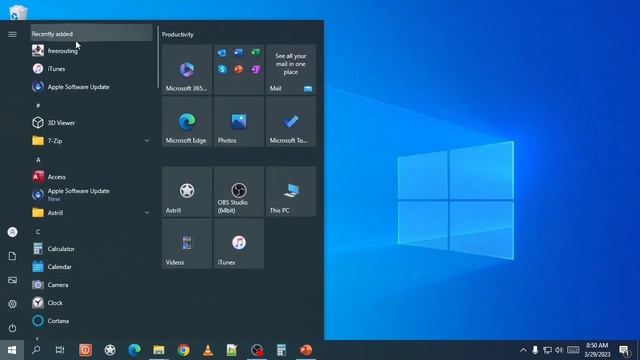
Task: Open the OBS Studio taskbar icon
Action: [x=257, y=350]
